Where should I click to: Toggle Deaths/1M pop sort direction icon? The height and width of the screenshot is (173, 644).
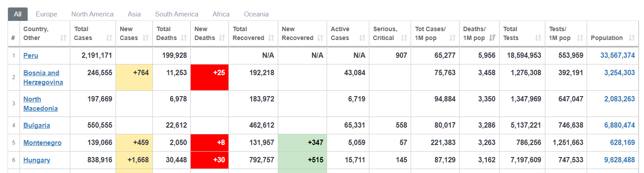(x=492, y=38)
